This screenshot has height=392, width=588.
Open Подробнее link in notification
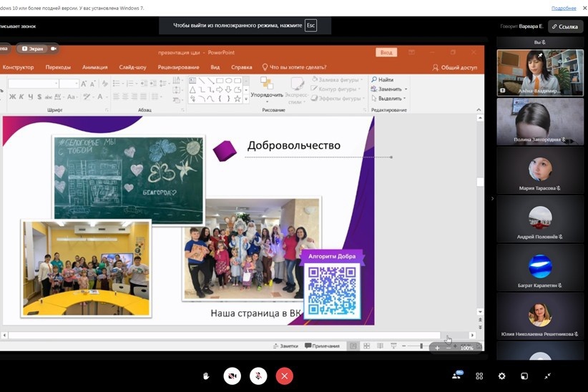click(x=564, y=8)
